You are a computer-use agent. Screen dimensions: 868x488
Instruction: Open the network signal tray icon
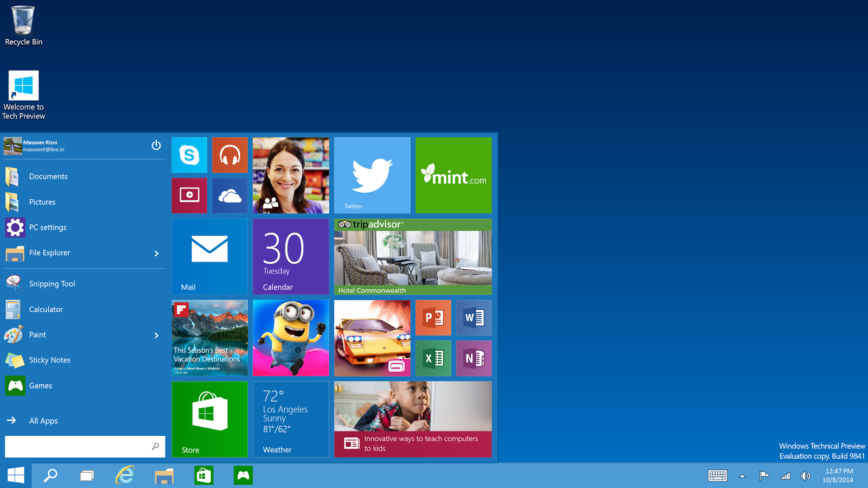point(785,476)
